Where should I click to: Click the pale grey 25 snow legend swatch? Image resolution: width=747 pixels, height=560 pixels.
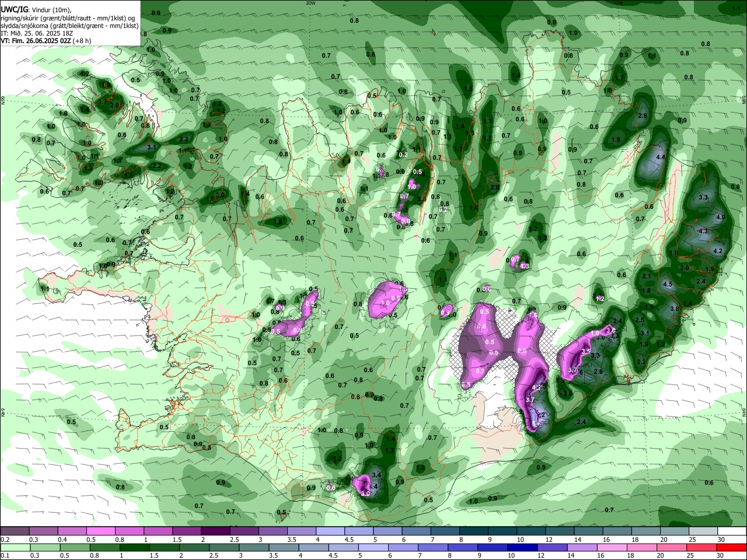[703, 531]
